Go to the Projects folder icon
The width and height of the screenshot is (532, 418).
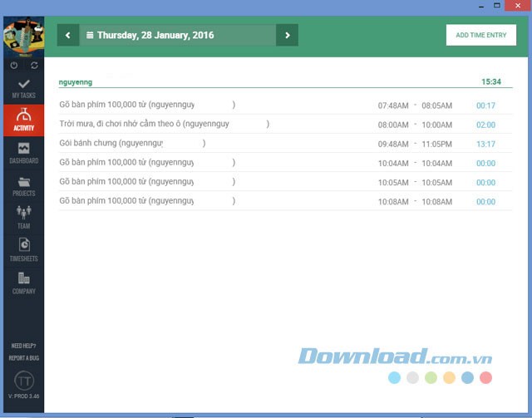coord(23,185)
